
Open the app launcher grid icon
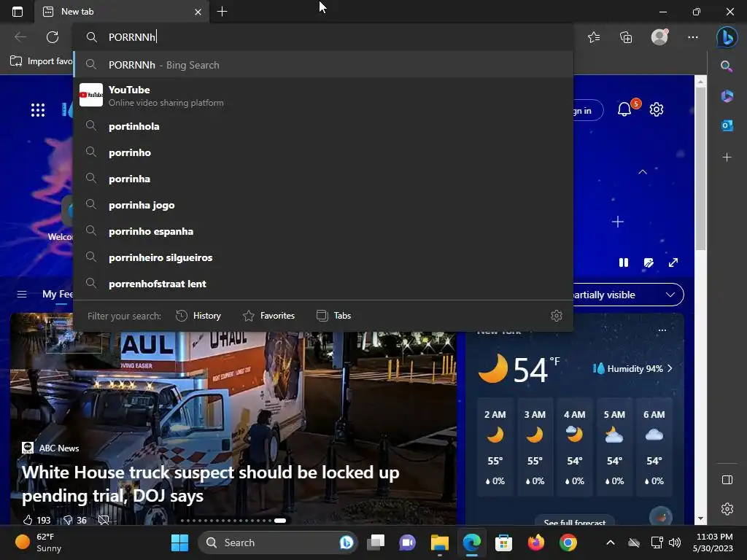(38, 110)
